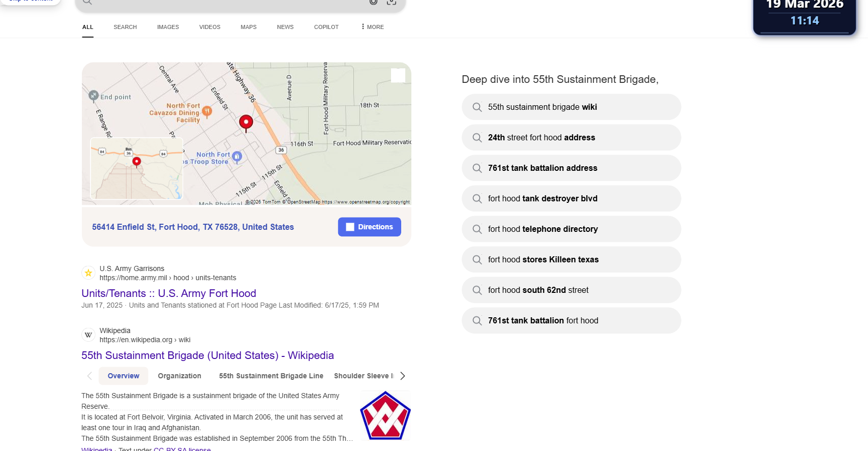Viewport: 868px width, 451px height.
Task: Search 24th street fort hood address suggestion
Action: [571, 137]
